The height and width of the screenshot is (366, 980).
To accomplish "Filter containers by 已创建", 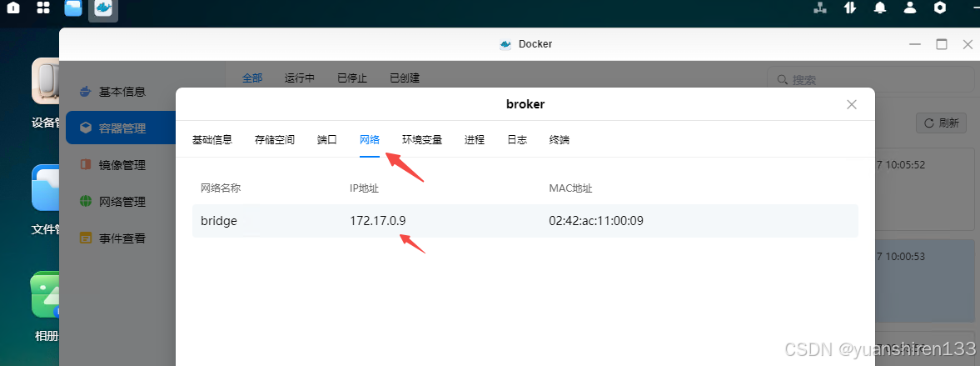I will [x=405, y=78].
